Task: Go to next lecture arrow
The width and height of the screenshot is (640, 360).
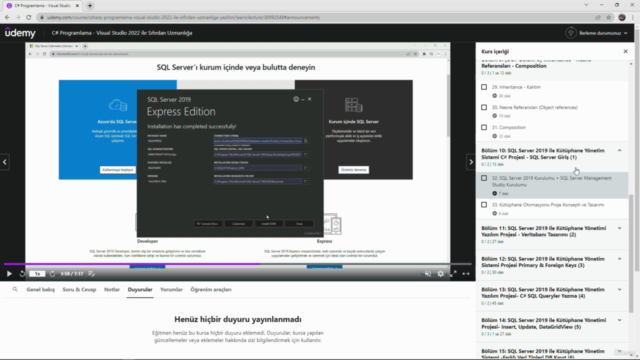Action: [471, 162]
